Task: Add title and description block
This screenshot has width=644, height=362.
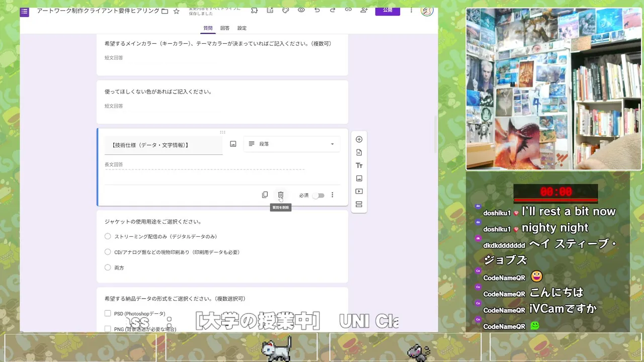Action: (x=359, y=165)
